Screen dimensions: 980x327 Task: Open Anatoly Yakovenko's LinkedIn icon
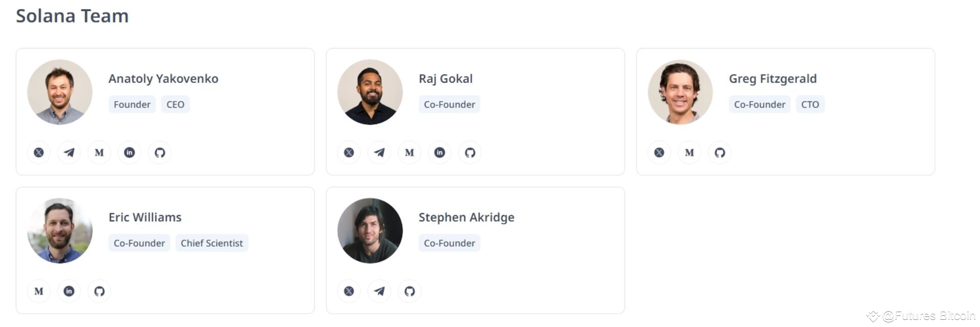[129, 152]
